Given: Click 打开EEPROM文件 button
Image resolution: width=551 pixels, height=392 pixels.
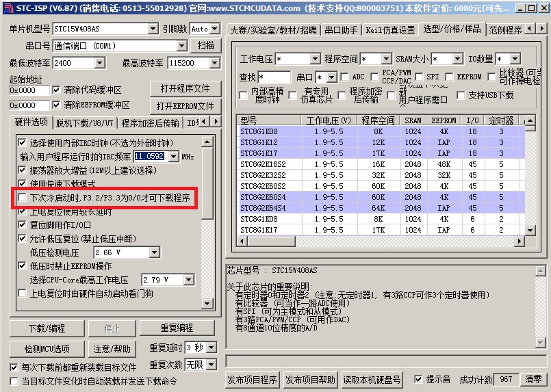Looking at the screenshot, I should pos(185,106).
